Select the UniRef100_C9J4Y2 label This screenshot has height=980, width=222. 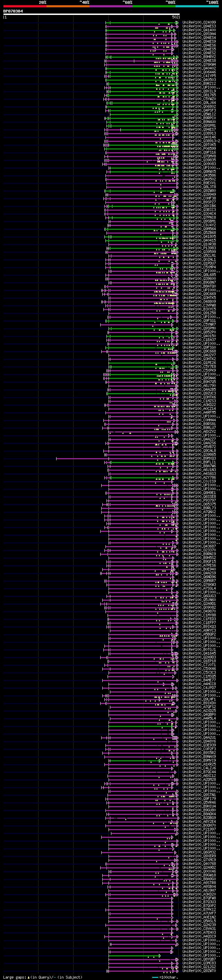(x=199, y=225)
